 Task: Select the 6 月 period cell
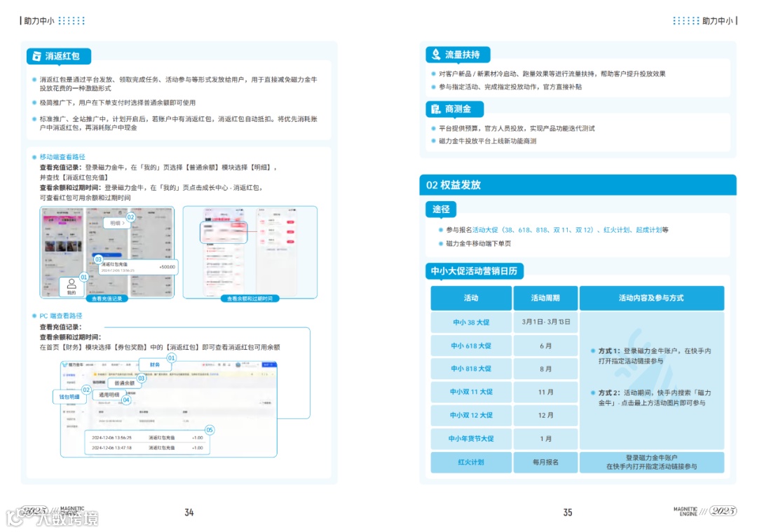click(545, 346)
